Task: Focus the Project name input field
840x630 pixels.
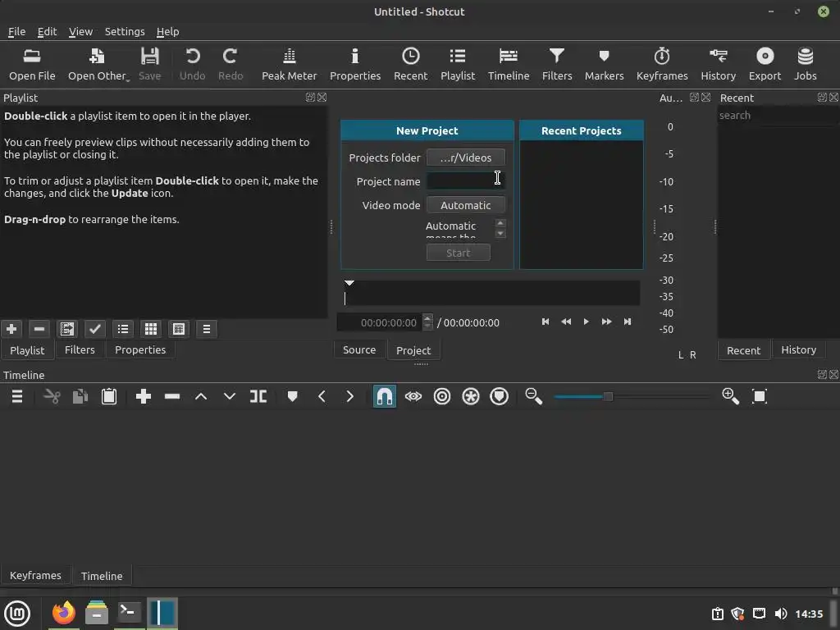Action: point(466,181)
